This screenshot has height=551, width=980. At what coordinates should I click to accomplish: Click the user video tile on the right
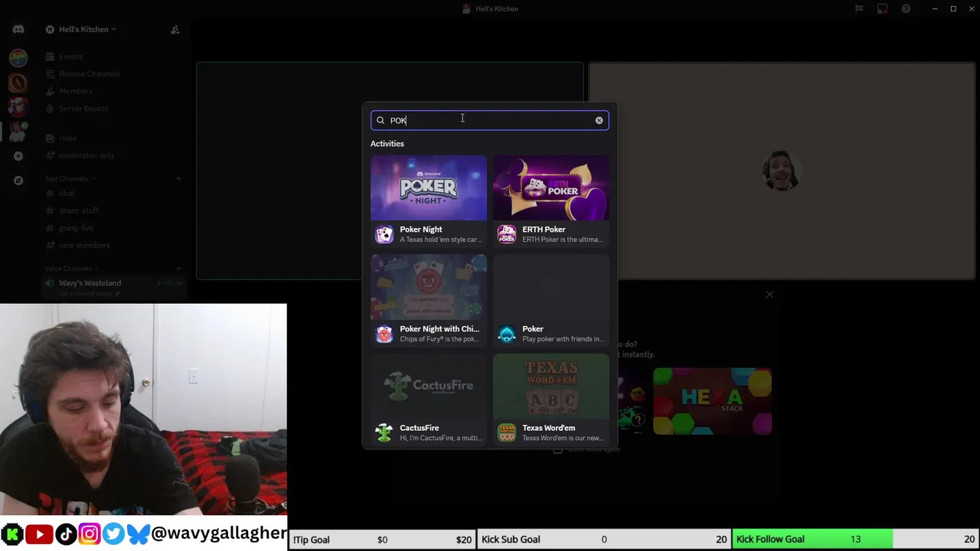pyautogui.click(x=782, y=171)
